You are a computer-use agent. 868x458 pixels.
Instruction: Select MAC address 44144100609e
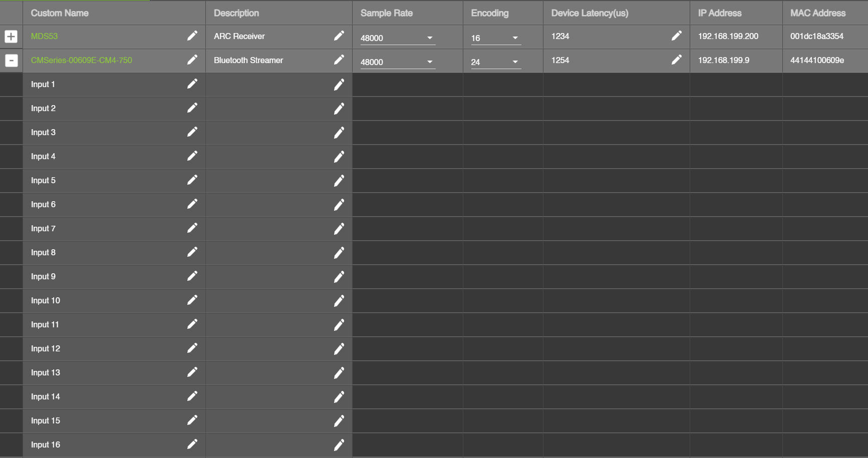(x=817, y=60)
